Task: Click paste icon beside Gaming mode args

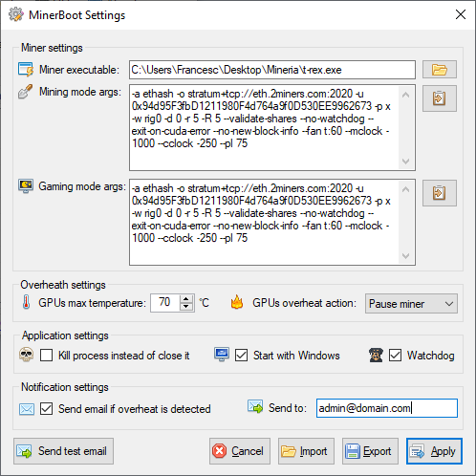Action: coord(440,193)
